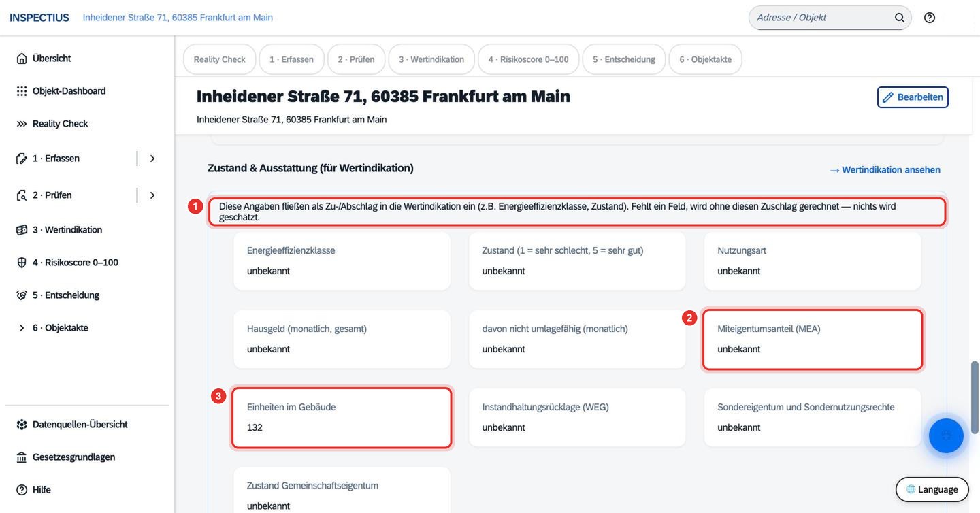Click the 1 · Erfassen pencil icon
The height and width of the screenshot is (513, 980).
(22, 159)
